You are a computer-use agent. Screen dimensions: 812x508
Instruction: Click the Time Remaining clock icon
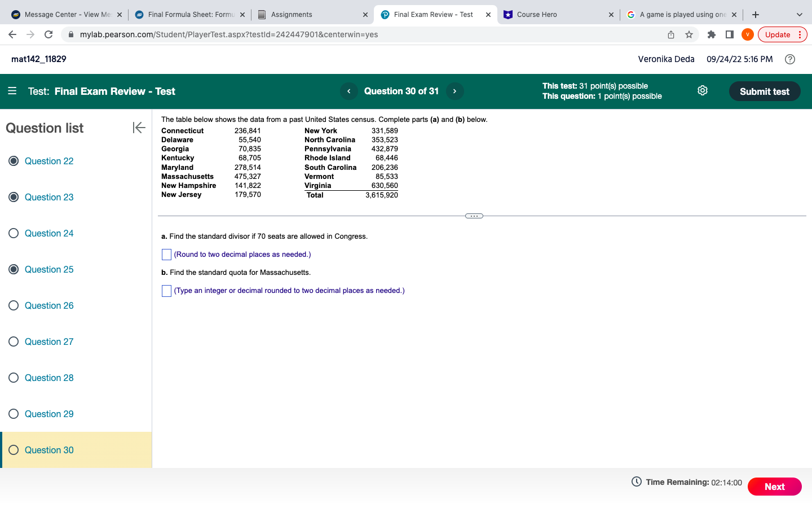point(637,481)
